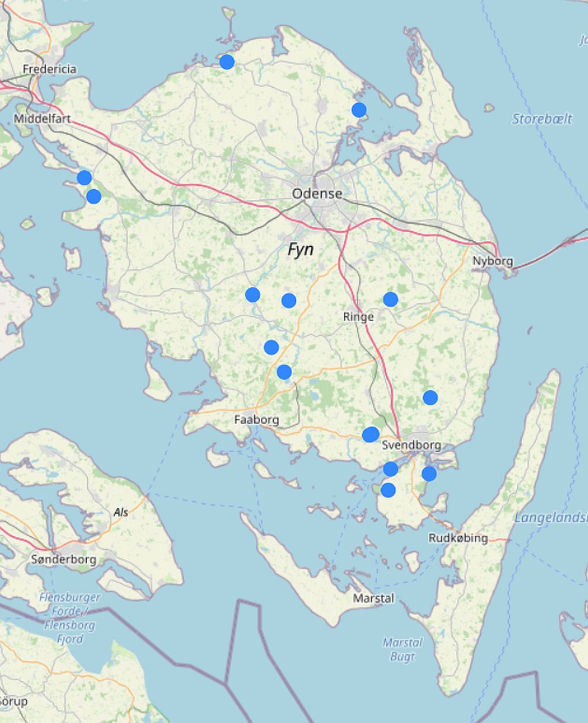Click the Odense city label
Viewport: 588px width, 723px height.
(317, 193)
